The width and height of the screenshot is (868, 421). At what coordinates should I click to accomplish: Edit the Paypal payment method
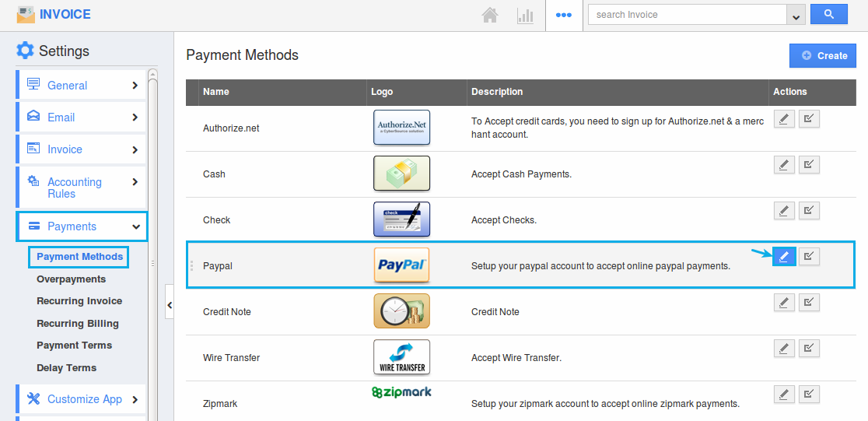784,256
